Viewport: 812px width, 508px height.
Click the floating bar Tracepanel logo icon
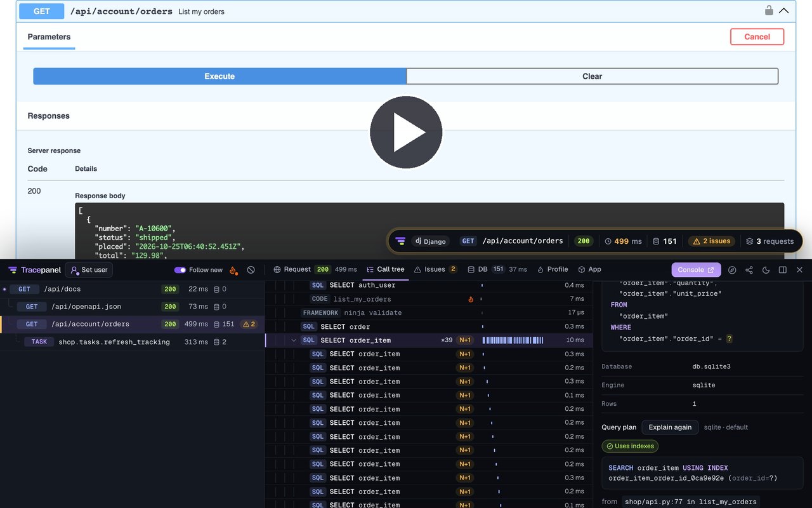400,241
